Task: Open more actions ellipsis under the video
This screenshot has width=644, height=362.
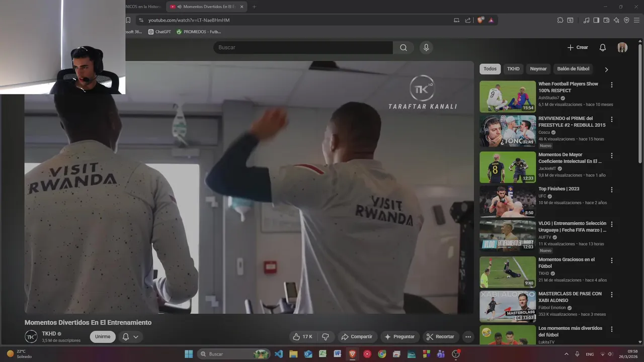Action: (468, 337)
